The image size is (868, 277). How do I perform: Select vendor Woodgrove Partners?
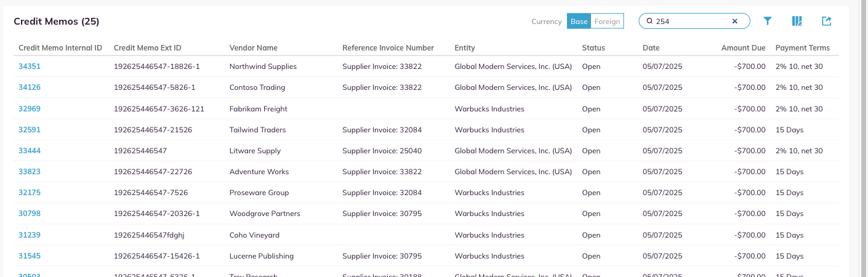pos(265,214)
